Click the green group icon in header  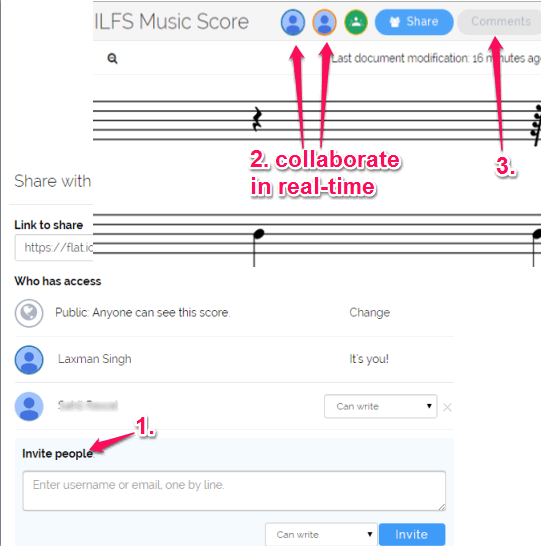[356, 22]
